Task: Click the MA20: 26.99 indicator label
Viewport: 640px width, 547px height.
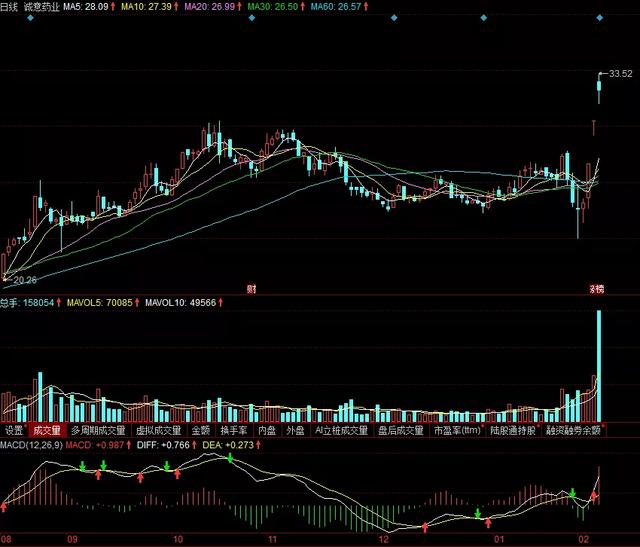Action: [209, 7]
